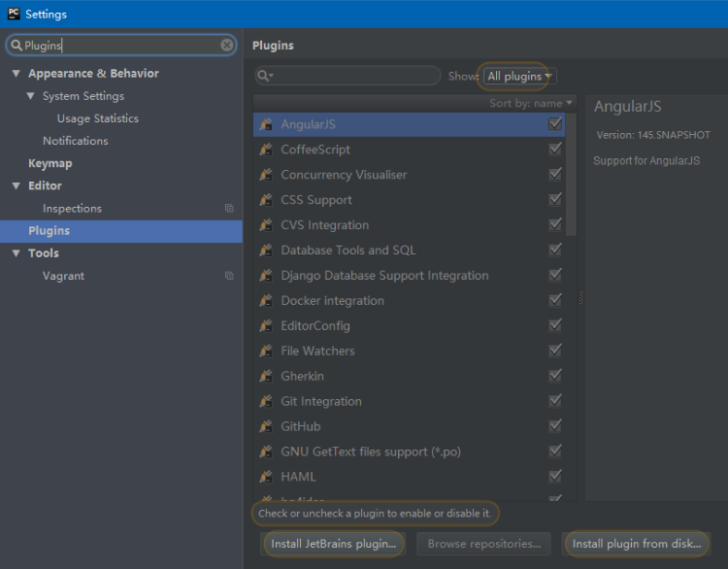This screenshot has height=569, width=728.
Task: Select the Plugins settings page
Action: click(x=121, y=231)
